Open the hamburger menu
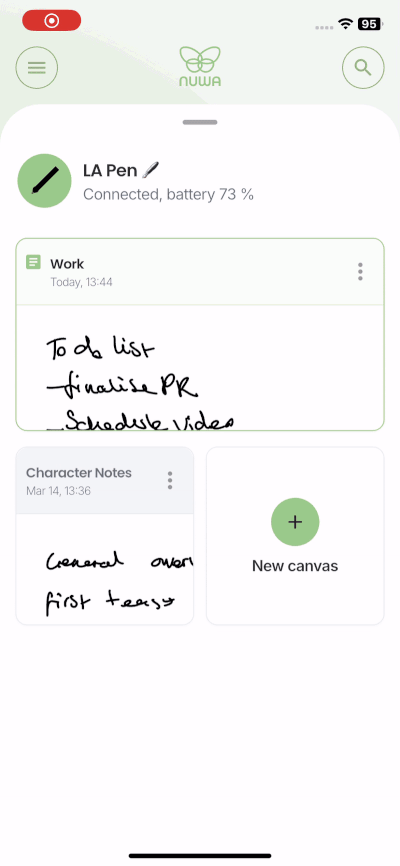The image size is (400, 866). (36, 68)
